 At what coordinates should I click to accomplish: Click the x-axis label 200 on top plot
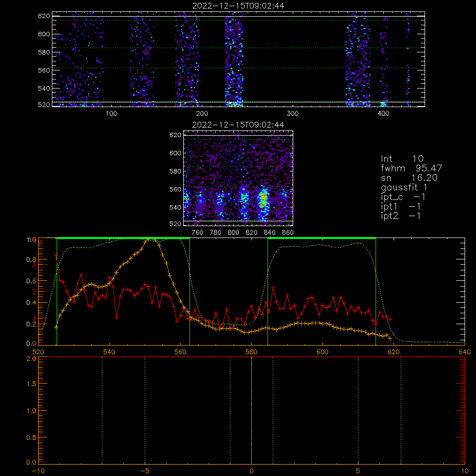pos(202,114)
